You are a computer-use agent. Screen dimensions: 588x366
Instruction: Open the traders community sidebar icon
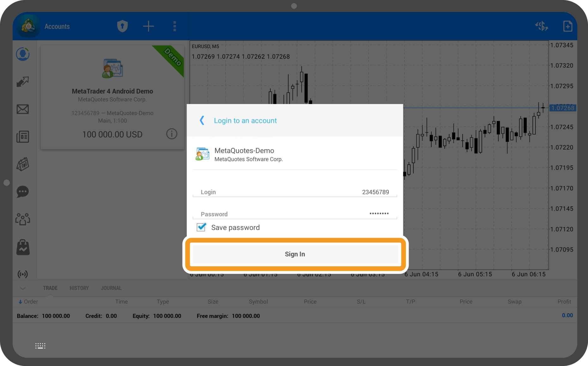click(23, 219)
